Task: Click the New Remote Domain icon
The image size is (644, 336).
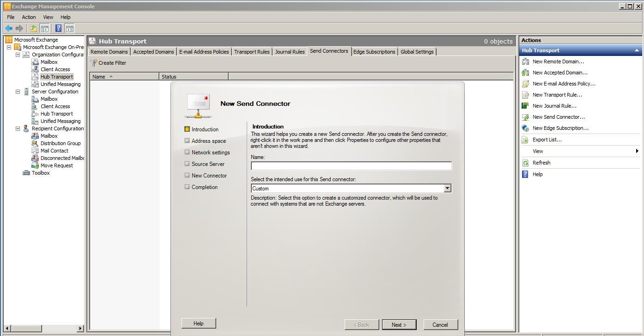Action: tap(525, 61)
